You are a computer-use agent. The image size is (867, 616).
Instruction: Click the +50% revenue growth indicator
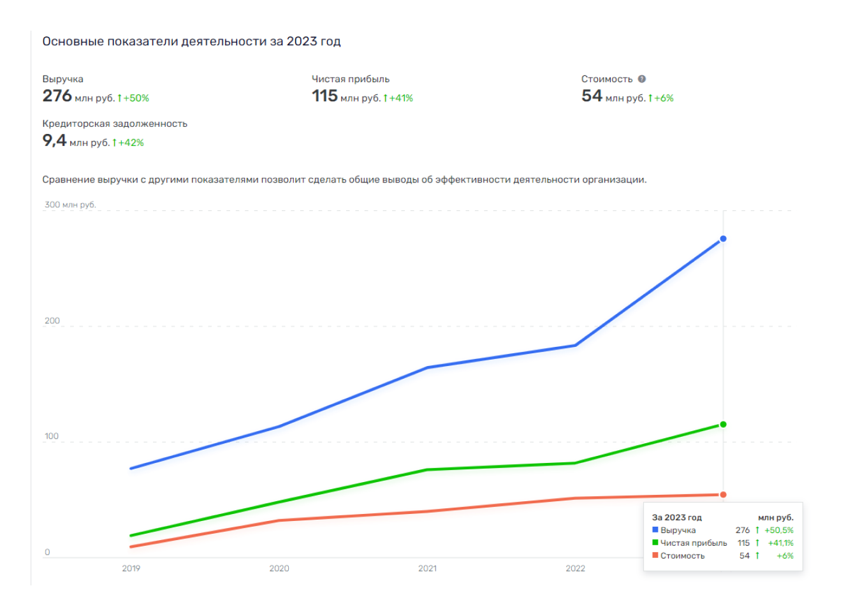[x=133, y=98]
